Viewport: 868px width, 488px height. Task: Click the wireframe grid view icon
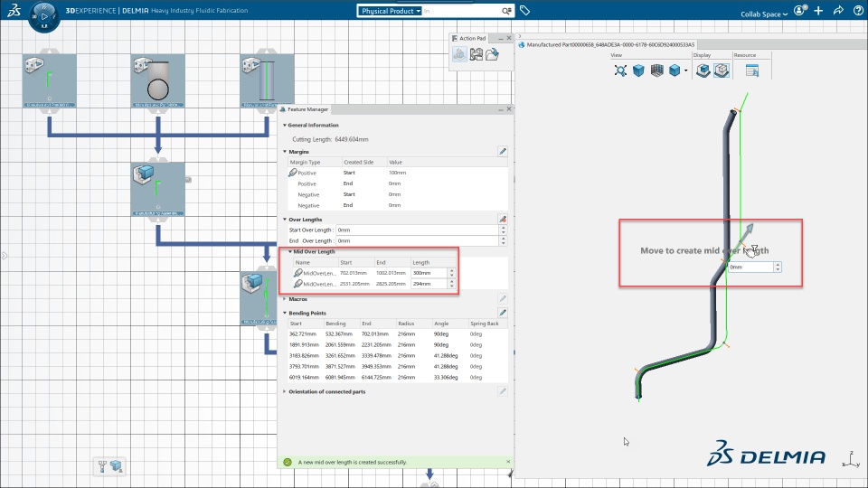point(656,70)
